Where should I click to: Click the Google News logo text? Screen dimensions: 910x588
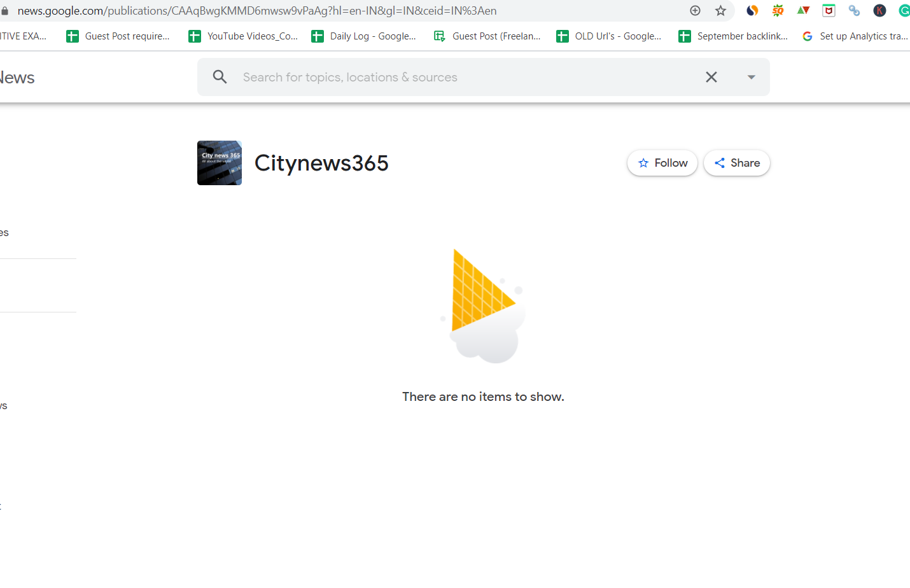[17, 78]
